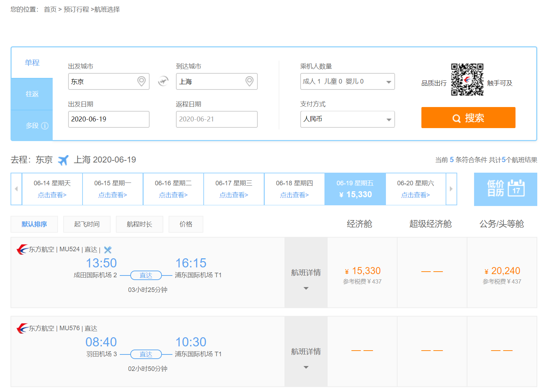Click the meal icon on flight MU524
The width and height of the screenshot is (545, 392).
pyautogui.click(x=108, y=250)
